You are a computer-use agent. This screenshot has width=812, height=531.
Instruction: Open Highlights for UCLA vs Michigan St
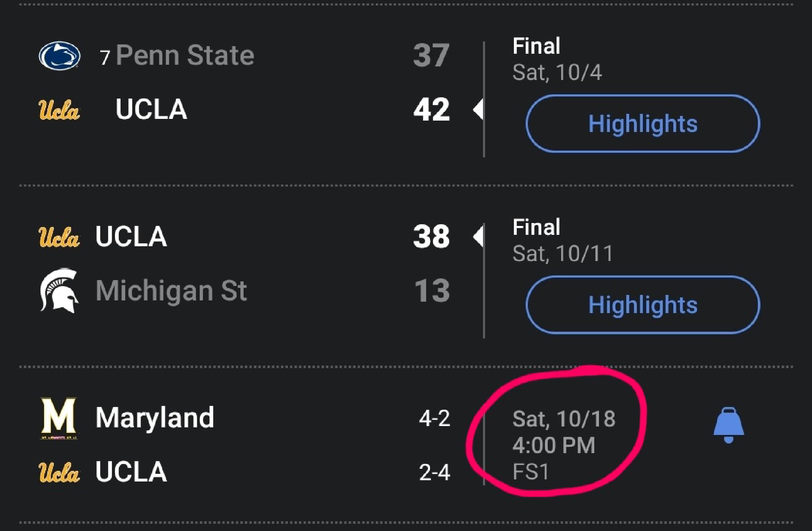click(642, 305)
